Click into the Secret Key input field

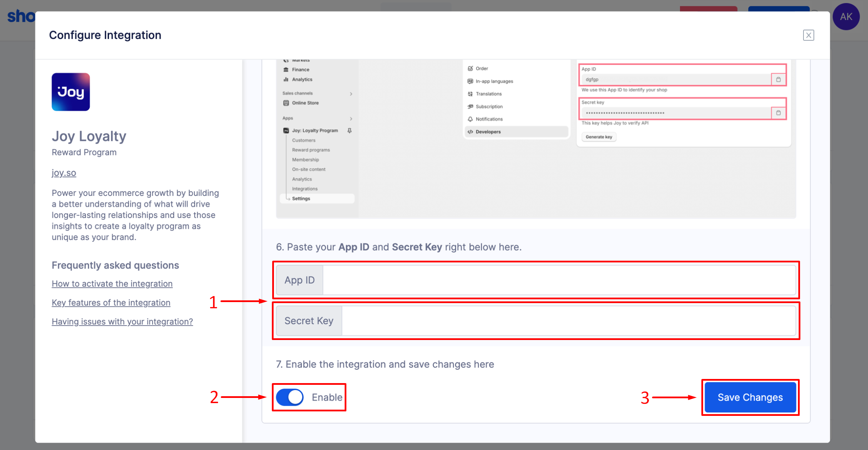pyautogui.click(x=569, y=321)
